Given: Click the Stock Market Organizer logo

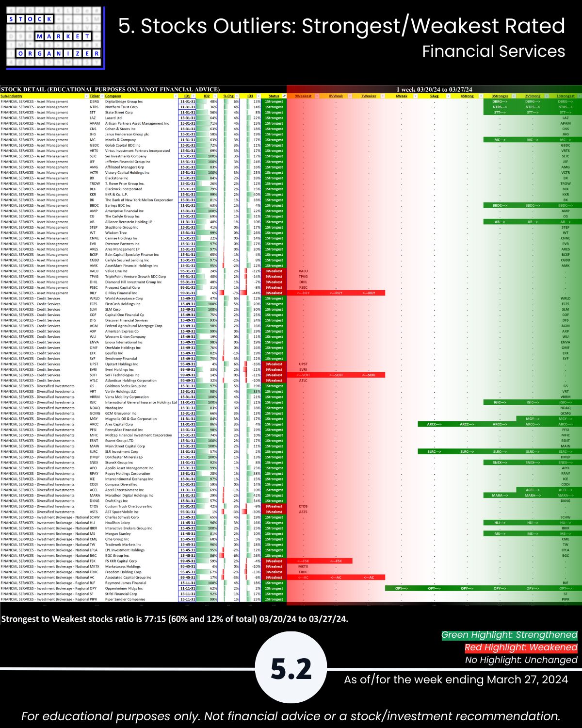Looking at the screenshot, I should [55, 37].
